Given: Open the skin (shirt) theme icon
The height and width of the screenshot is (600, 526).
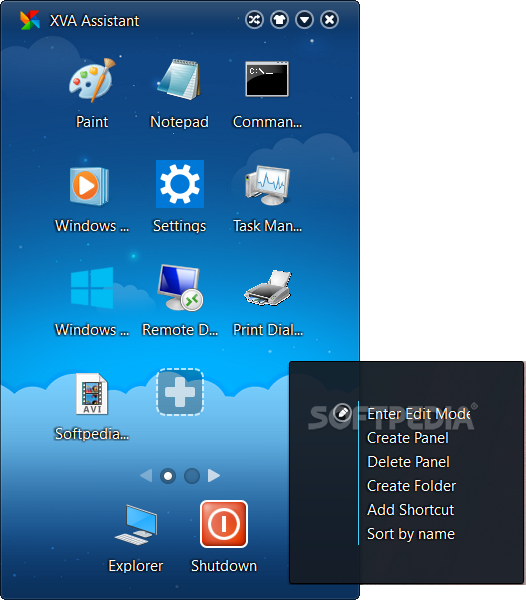Looking at the screenshot, I should 279,20.
